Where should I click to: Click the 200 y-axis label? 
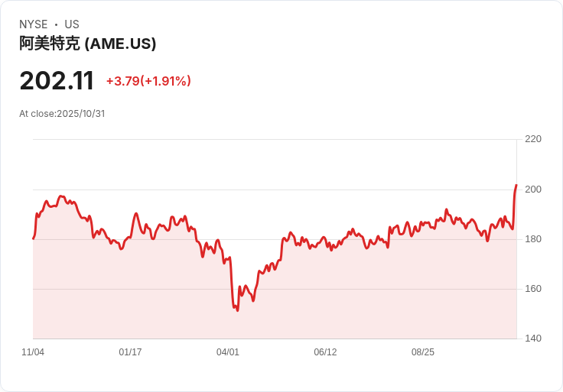pos(533,189)
